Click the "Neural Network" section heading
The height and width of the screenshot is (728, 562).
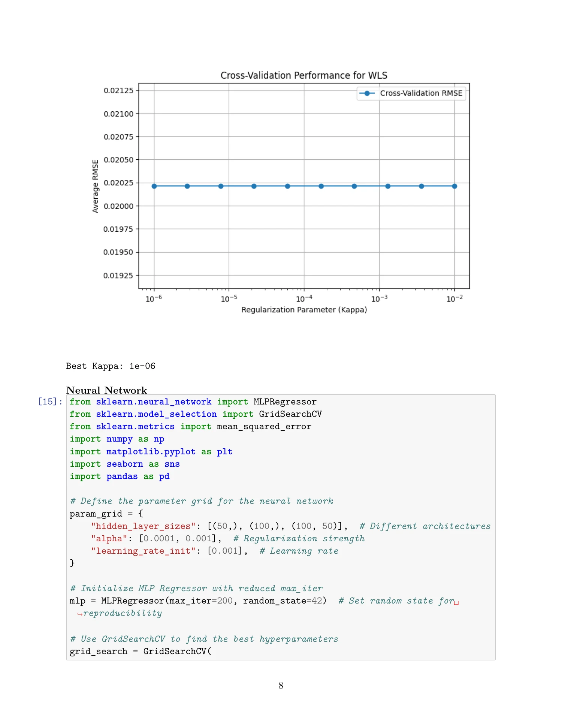(107, 390)
